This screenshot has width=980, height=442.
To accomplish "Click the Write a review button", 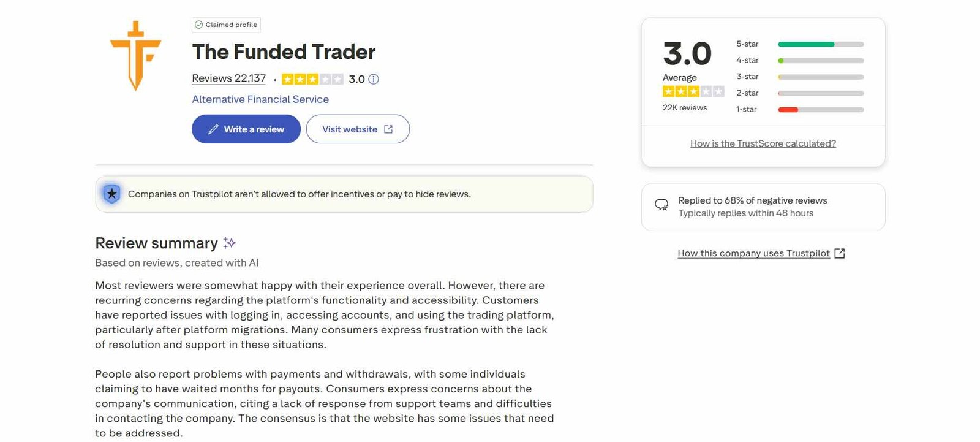I will pos(246,129).
